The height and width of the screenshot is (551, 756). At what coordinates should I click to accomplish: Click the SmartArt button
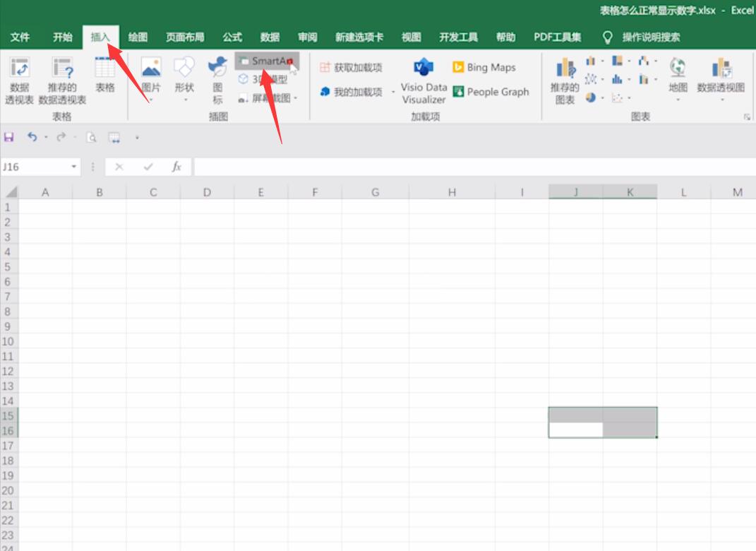click(267, 61)
